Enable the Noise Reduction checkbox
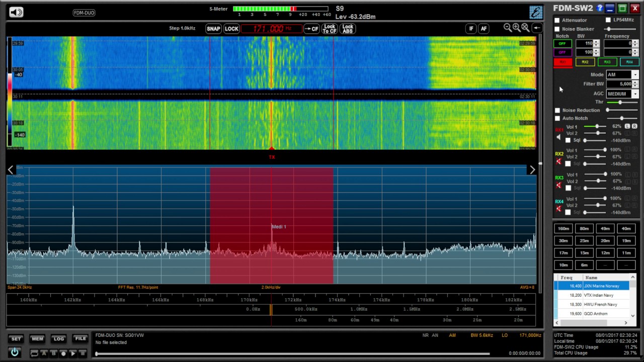The height and width of the screenshot is (362, 644). coord(557,110)
